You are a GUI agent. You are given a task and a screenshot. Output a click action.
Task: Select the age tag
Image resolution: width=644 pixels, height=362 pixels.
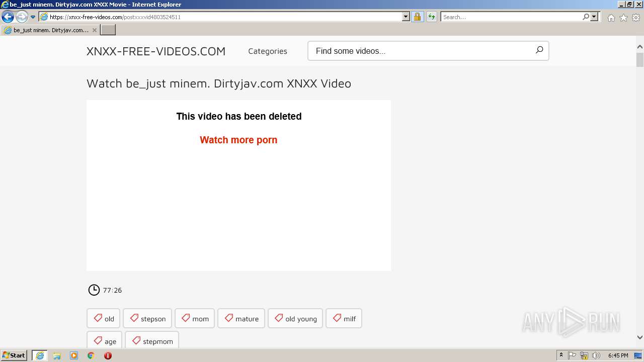point(104,340)
